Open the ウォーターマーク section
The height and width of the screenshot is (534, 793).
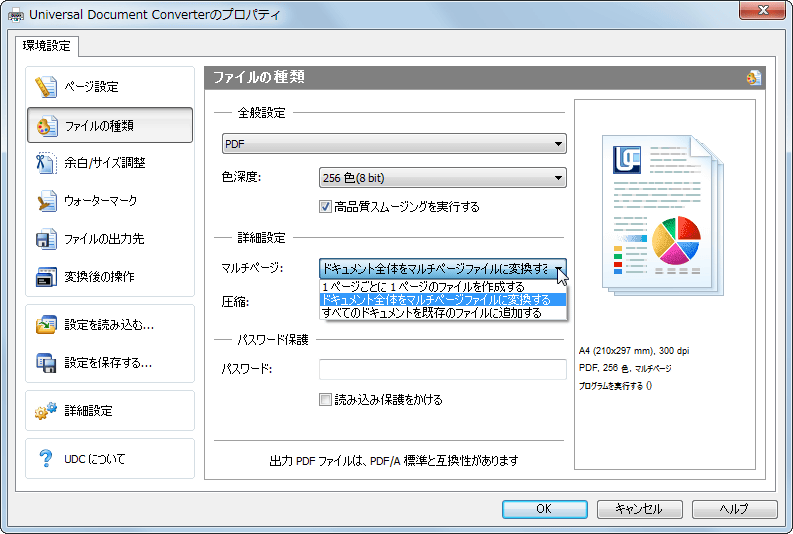point(110,201)
